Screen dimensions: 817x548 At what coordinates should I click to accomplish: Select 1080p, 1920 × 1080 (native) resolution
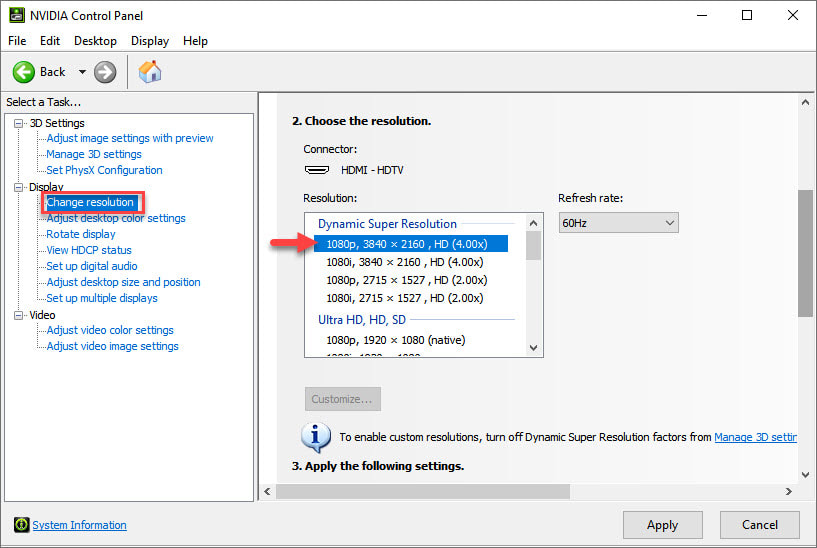click(x=396, y=340)
